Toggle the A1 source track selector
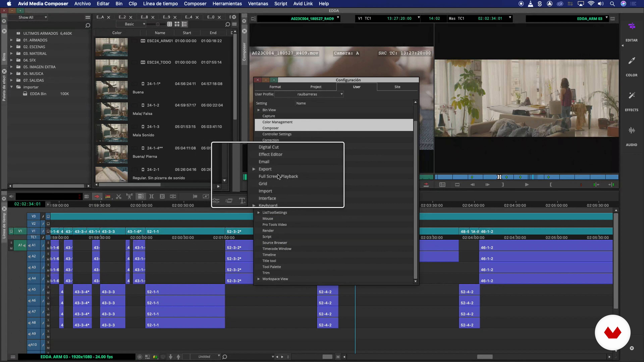The width and height of the screenshot is (644, 362). [x=20, y=245]
